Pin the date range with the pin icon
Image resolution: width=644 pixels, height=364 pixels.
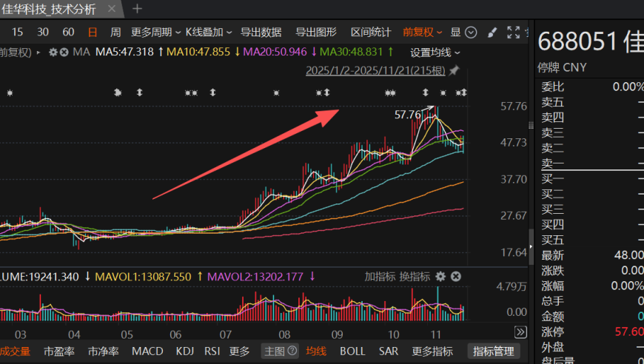(454, 70)
